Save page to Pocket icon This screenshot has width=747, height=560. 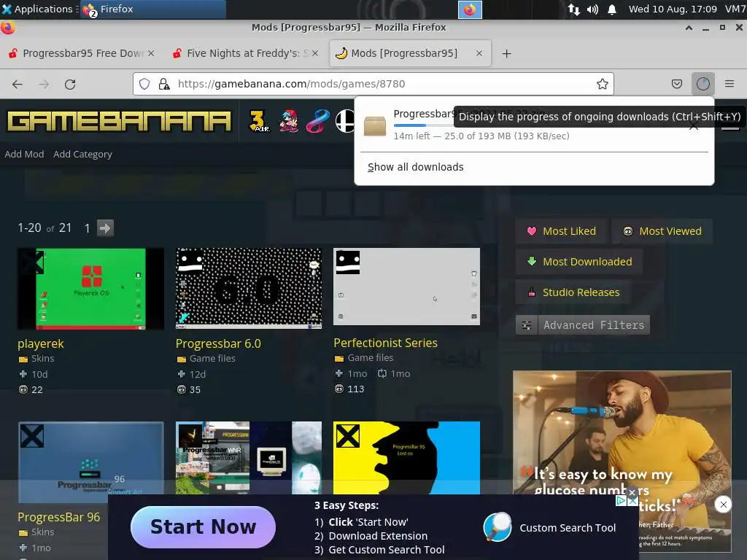(676, 85)
